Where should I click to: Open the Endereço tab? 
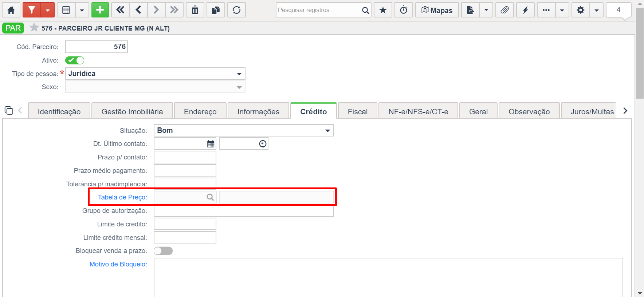tap(200, 111)
